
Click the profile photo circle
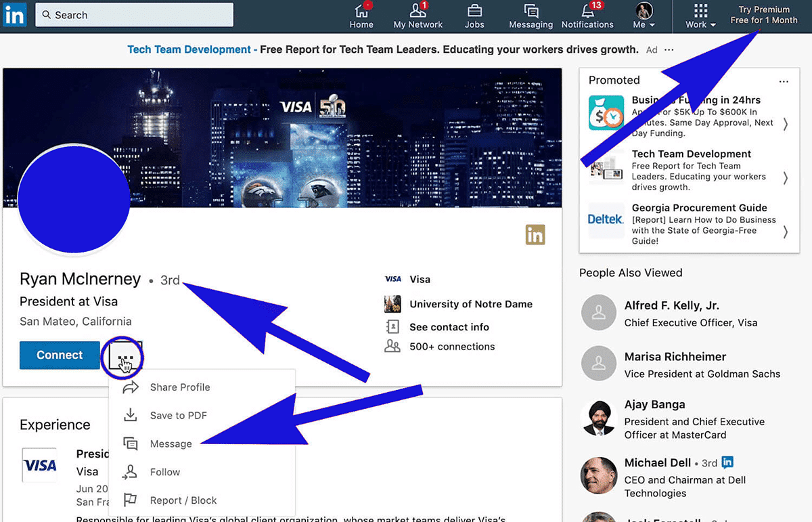pos(74,200)
